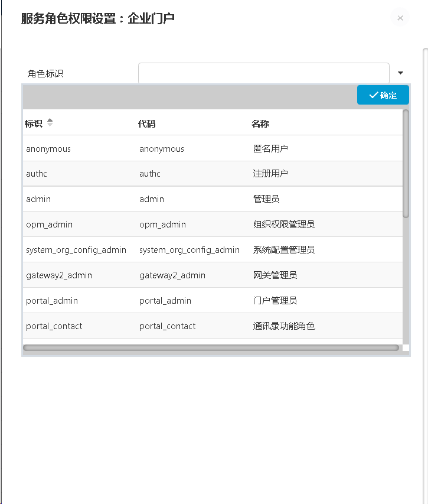
Task: Click system_org_config_admin in 代码 column
Action: pyautogui.click(x=190, y=250)
